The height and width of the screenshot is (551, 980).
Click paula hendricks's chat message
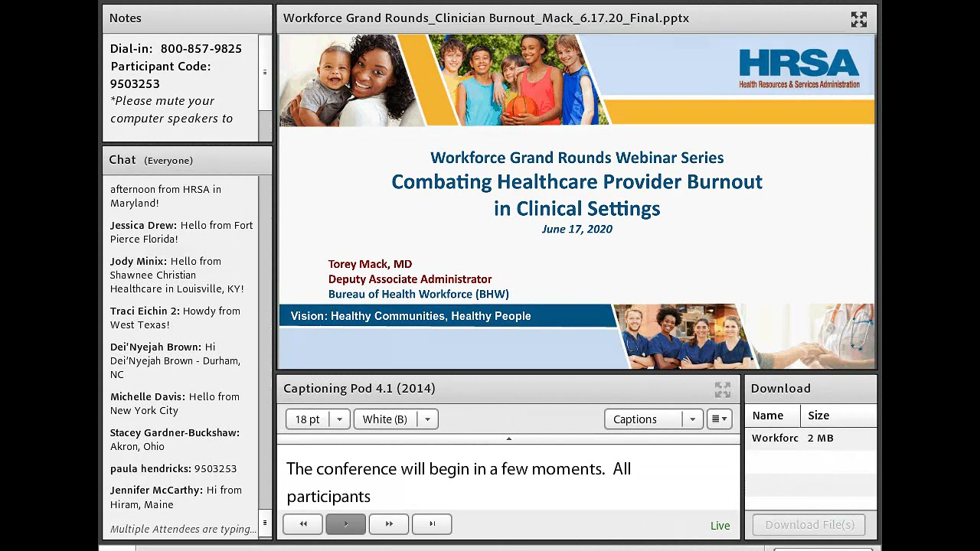coord(173,469)
